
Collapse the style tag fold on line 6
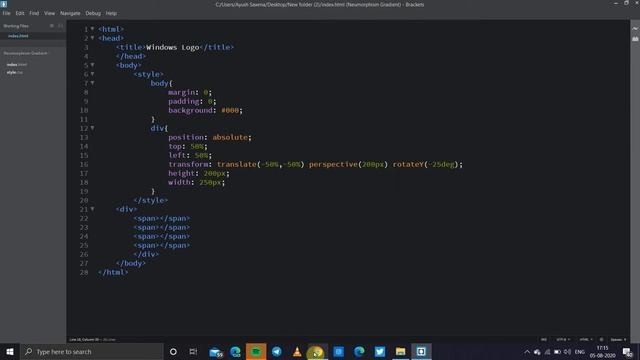tap(93, 74)
